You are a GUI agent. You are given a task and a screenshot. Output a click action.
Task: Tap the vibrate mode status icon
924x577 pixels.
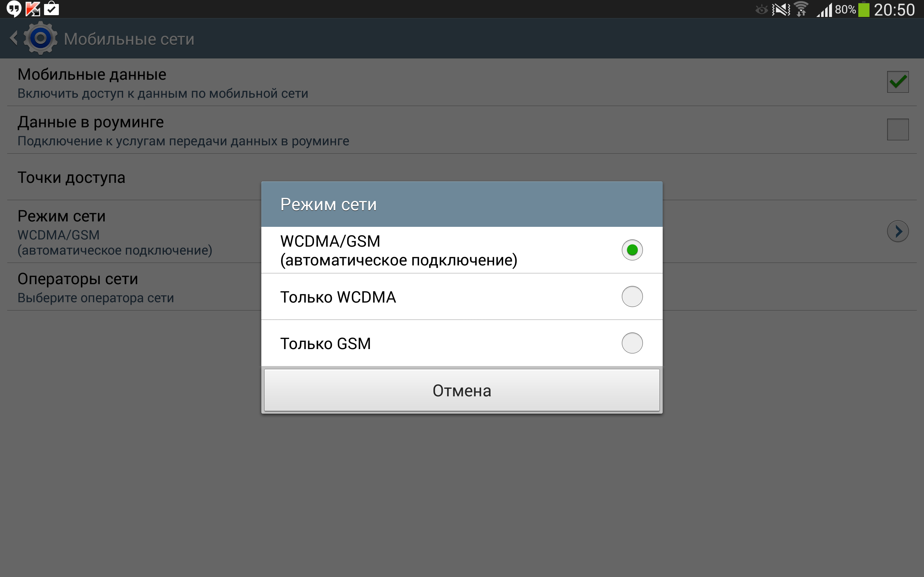pyautogui.click(x=781, y=9)
